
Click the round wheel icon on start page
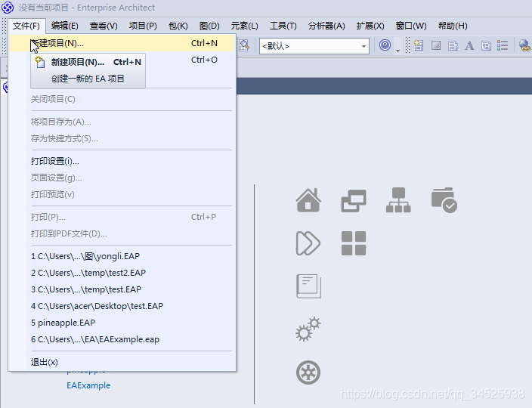tap(308, 372)
